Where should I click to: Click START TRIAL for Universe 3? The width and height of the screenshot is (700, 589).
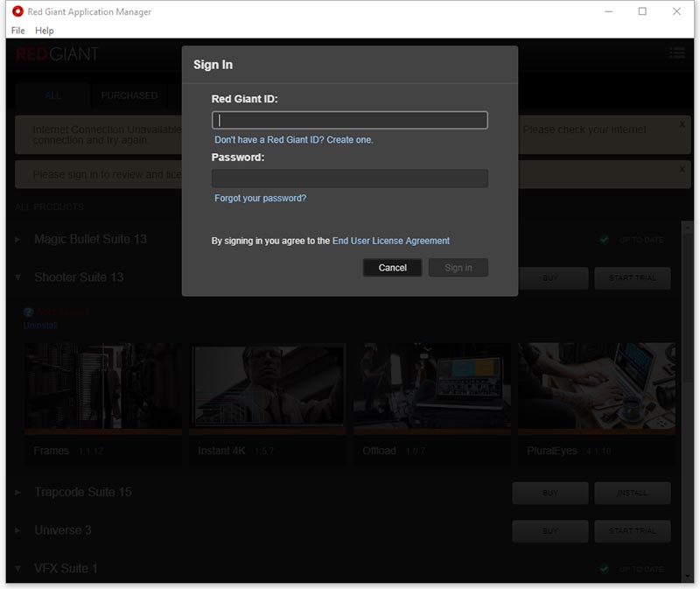tap(632, 531)
